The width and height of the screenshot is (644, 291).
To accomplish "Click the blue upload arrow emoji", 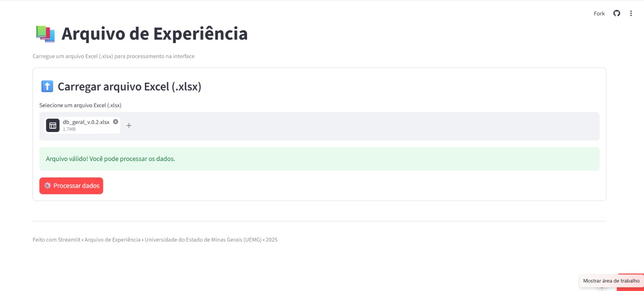I will (x=47, y=86).
